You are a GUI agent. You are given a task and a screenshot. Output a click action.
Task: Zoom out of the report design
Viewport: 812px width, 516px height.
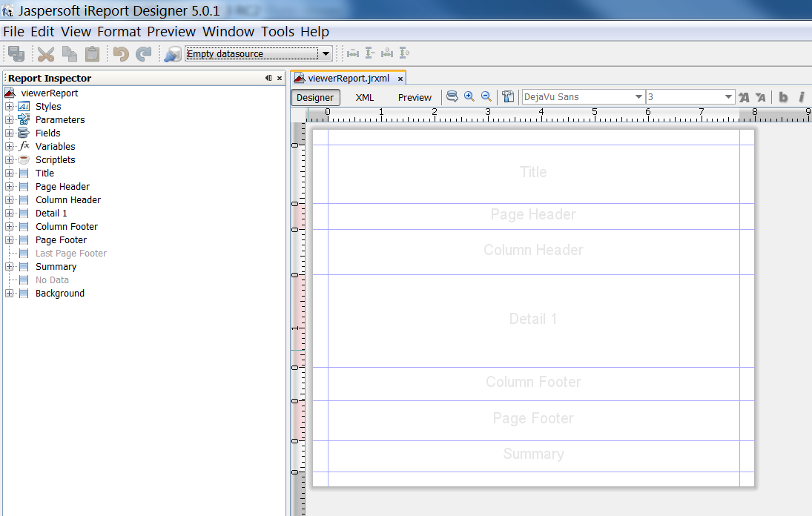tap(486, 96)
